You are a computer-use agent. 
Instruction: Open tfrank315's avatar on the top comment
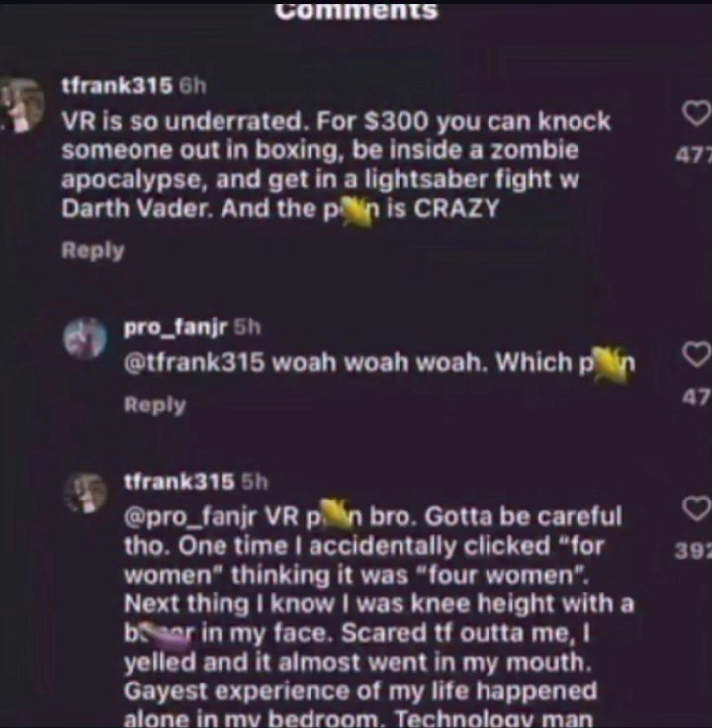click(x=22, y=105)
